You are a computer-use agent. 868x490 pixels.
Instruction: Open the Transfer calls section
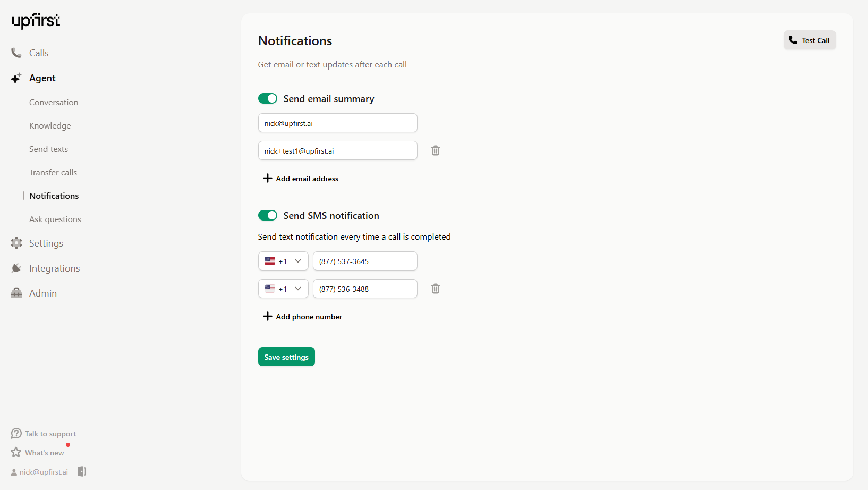point(53,173)
